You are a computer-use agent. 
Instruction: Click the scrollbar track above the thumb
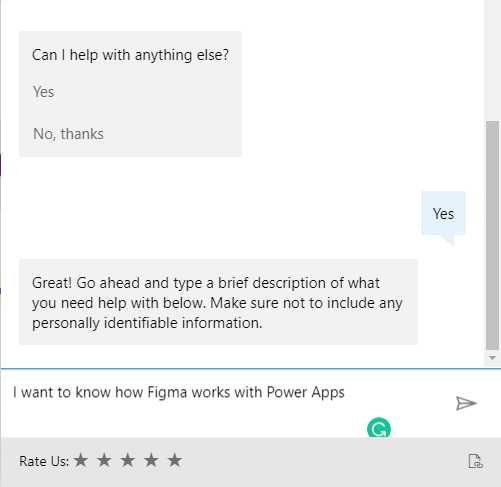492,60
